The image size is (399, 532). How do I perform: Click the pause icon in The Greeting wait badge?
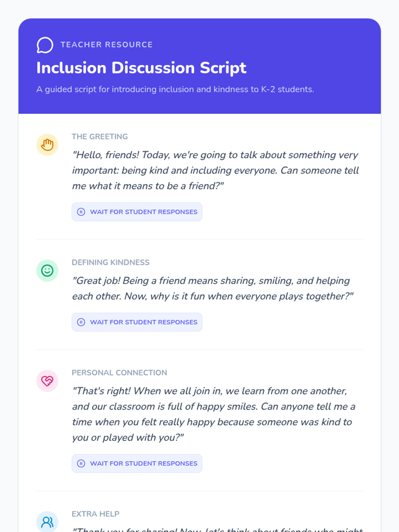click(81, 212)
